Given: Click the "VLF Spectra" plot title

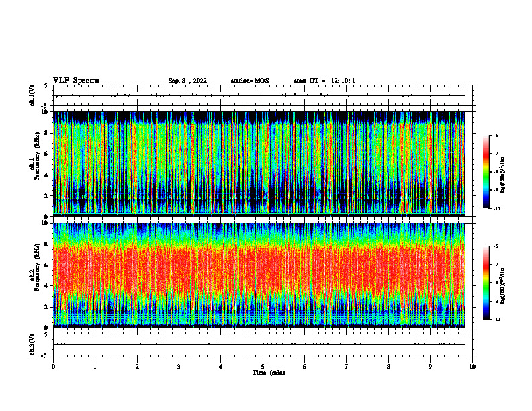Looking at the screenshot, I should pyautogui.click(x=76, y=81).
